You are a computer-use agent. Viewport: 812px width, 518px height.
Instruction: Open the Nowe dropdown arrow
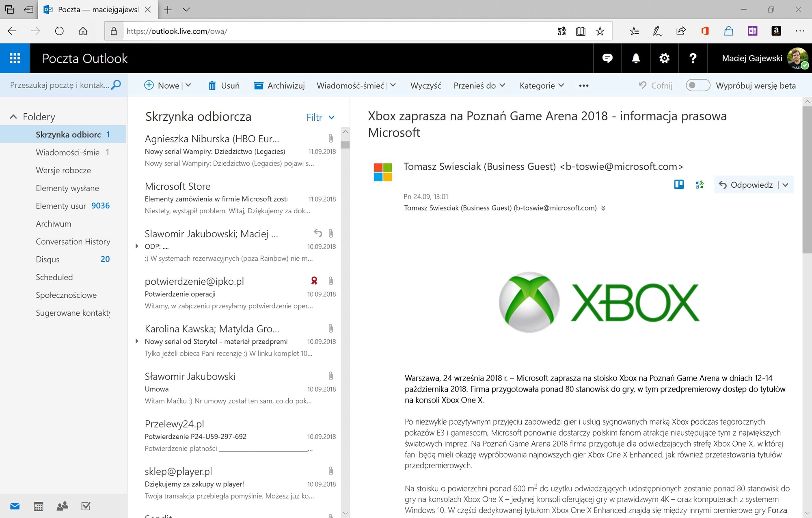tap(188, 85)
